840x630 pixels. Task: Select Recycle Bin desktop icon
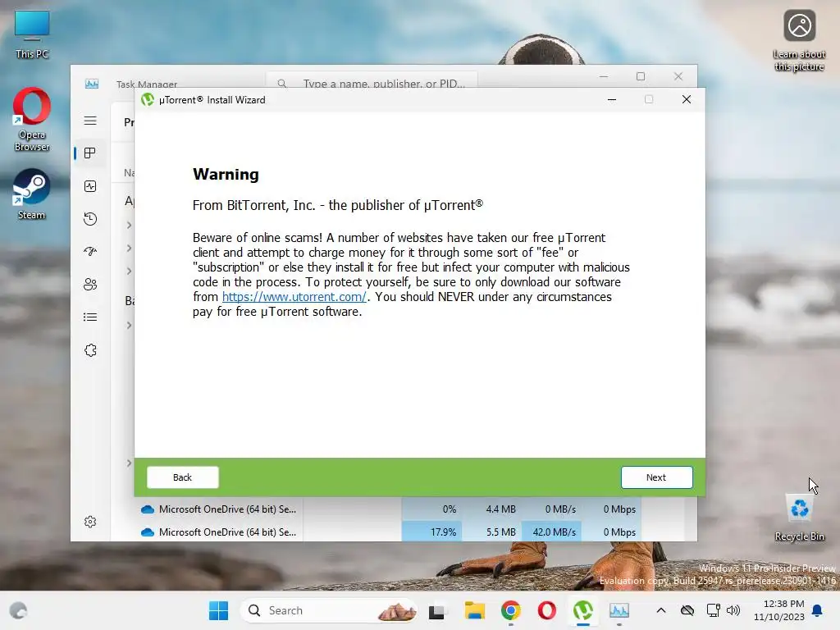pos(799,518)
